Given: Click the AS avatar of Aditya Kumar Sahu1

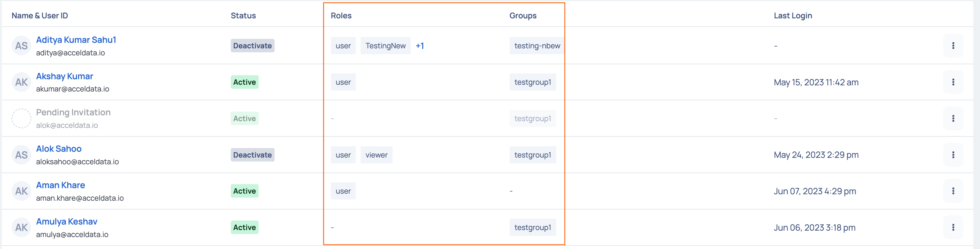Looking at the screenshot, I should [x=21, y=46].
